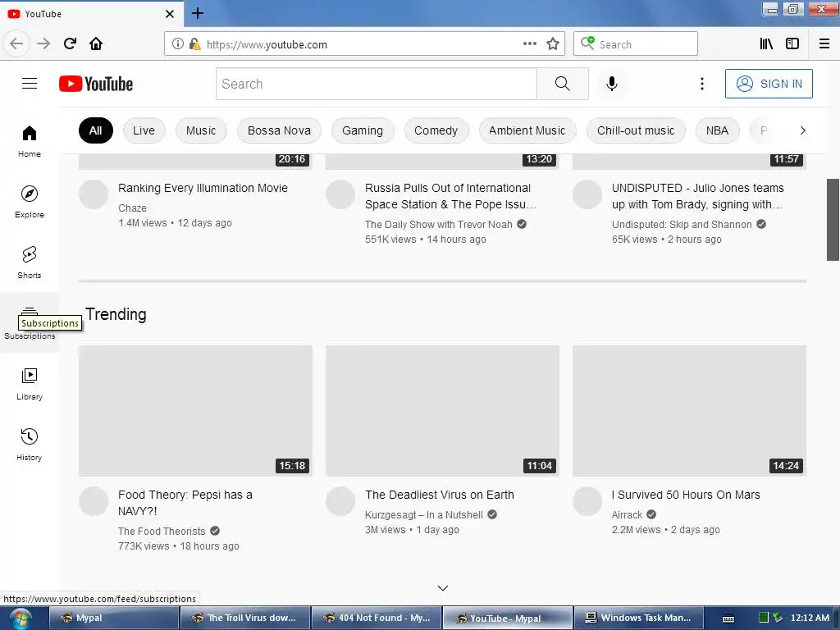Select the All category chip

point(96,130)
